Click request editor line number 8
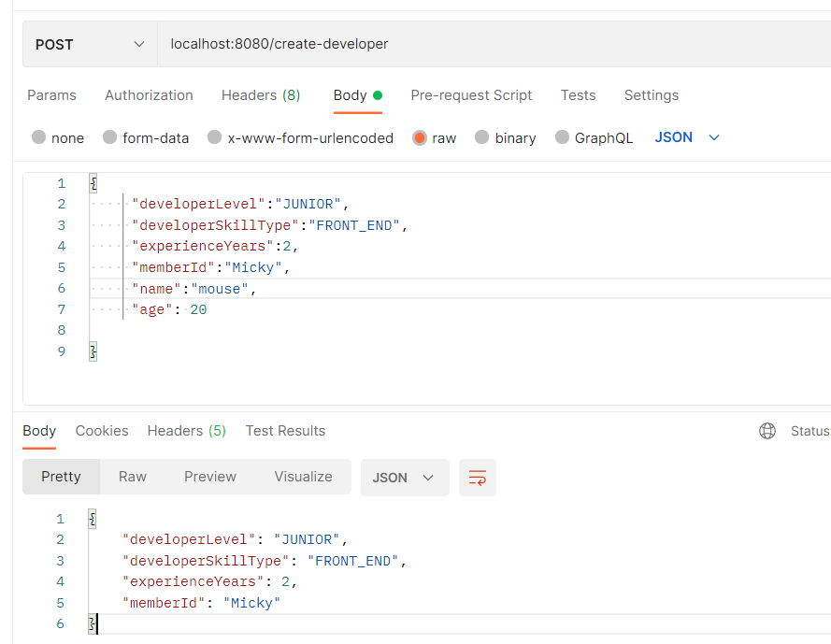 pos(62,330)
